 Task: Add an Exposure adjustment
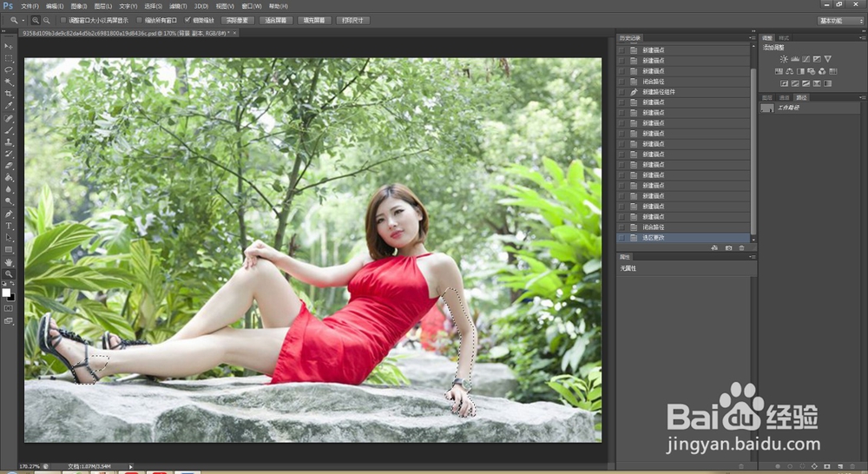click(x=817, y=59)
